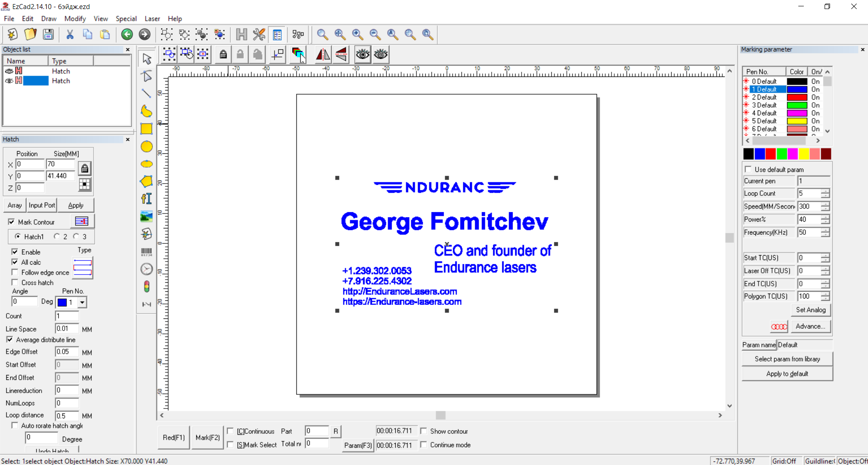Click the Mark(F2) button

(x=208, y=437)
